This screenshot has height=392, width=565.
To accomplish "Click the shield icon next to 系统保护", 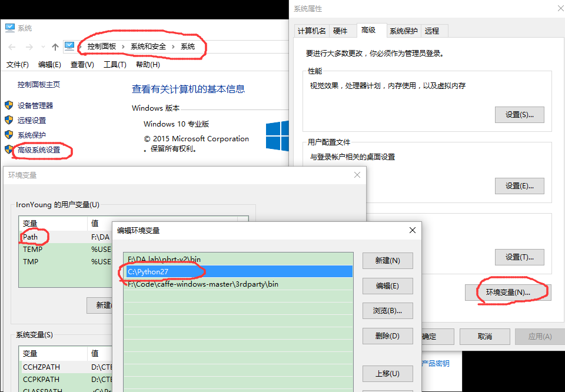I will coord(8,134).
